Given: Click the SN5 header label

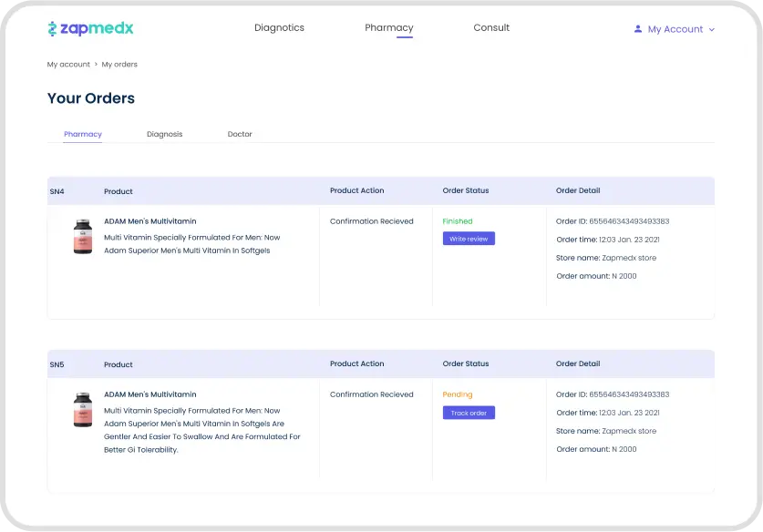Looking at the screenshot, I should (x=57, y=364).
